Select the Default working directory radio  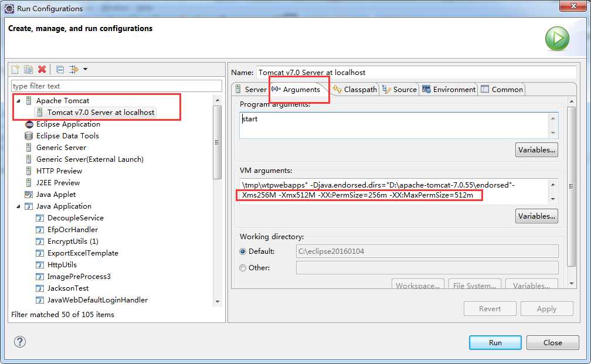tap(243, 251)
